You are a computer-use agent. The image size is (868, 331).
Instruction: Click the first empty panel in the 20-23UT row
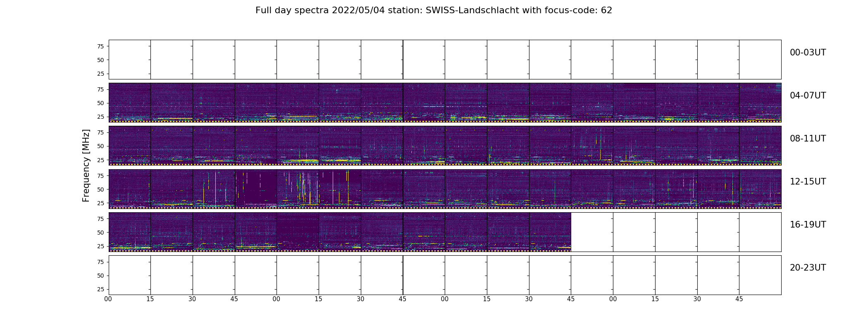click(130, 275)
